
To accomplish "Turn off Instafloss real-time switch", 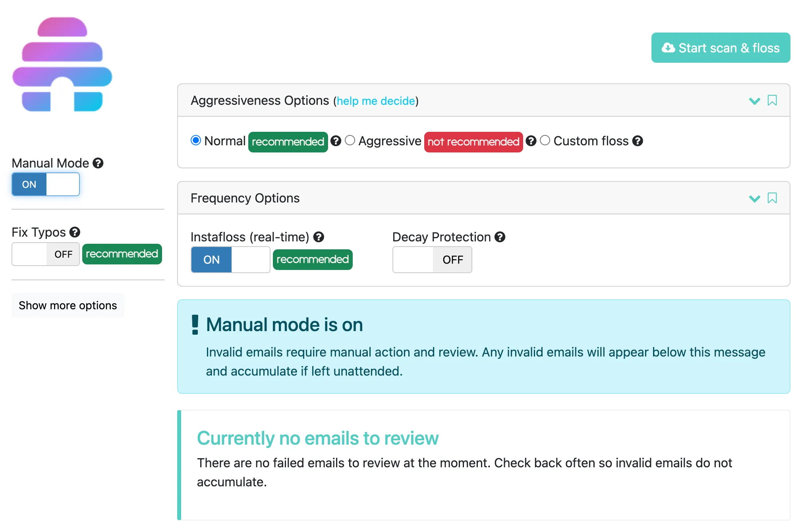I will pyautogui.click(x=230, y=260).
